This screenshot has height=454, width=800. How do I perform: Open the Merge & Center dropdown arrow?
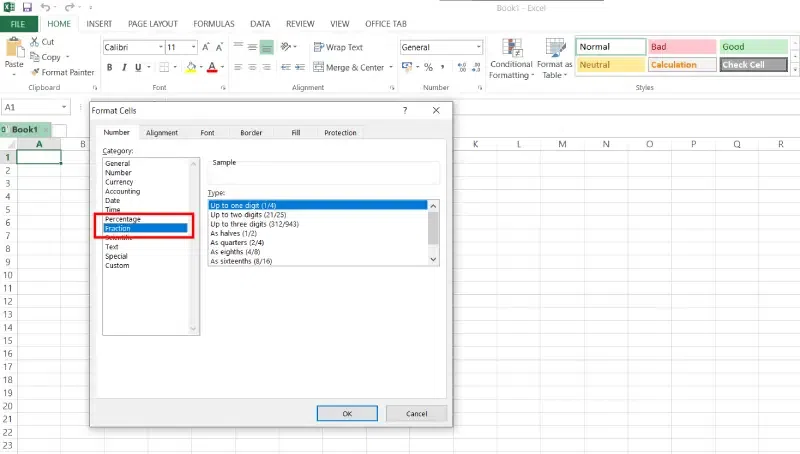[391, 67]
